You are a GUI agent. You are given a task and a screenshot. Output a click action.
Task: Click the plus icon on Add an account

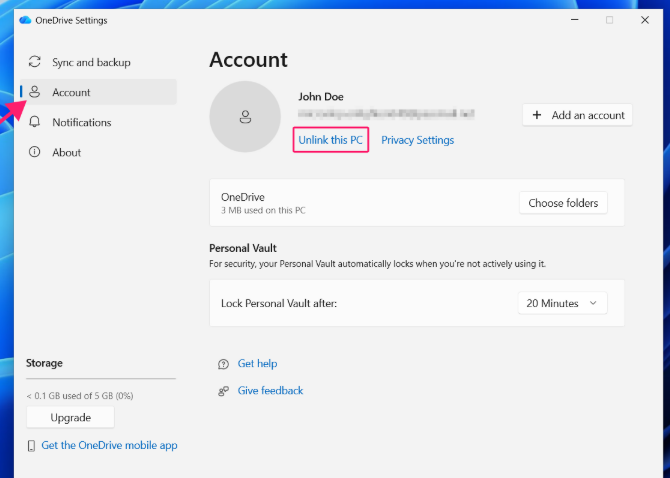(537, 115)
